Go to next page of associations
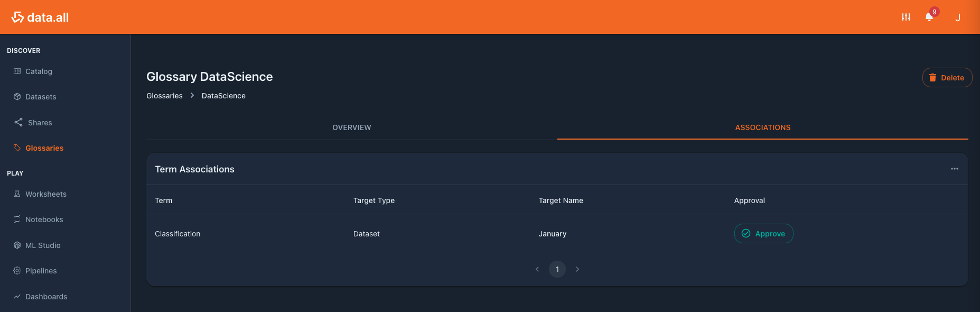The image size is (980, 312). tap(577, 269)
